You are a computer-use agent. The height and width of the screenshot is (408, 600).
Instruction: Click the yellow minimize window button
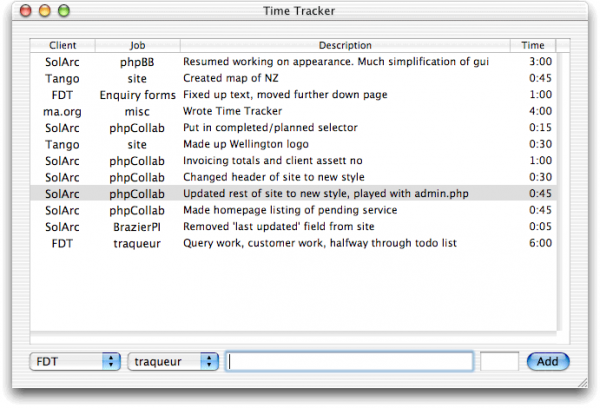pyautogui.click(x=45, y=11)
